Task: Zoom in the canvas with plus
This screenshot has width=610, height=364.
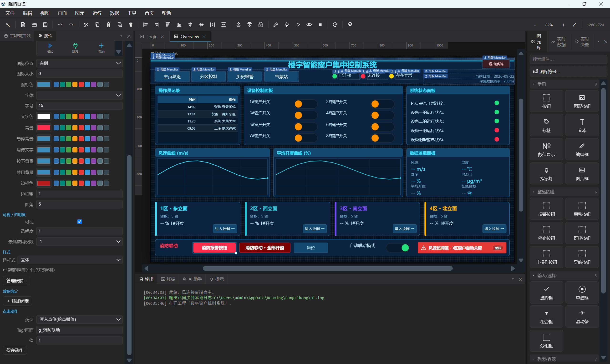Action: tap(563, 25)
